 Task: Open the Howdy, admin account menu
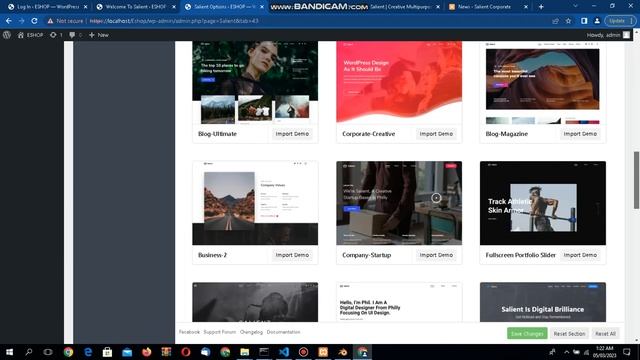(608, 35)
